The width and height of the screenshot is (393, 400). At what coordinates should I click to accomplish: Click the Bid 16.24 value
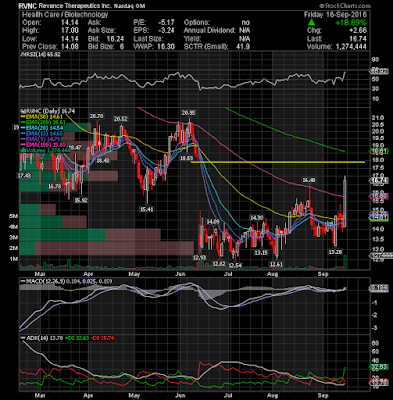[x=115, y=39]
